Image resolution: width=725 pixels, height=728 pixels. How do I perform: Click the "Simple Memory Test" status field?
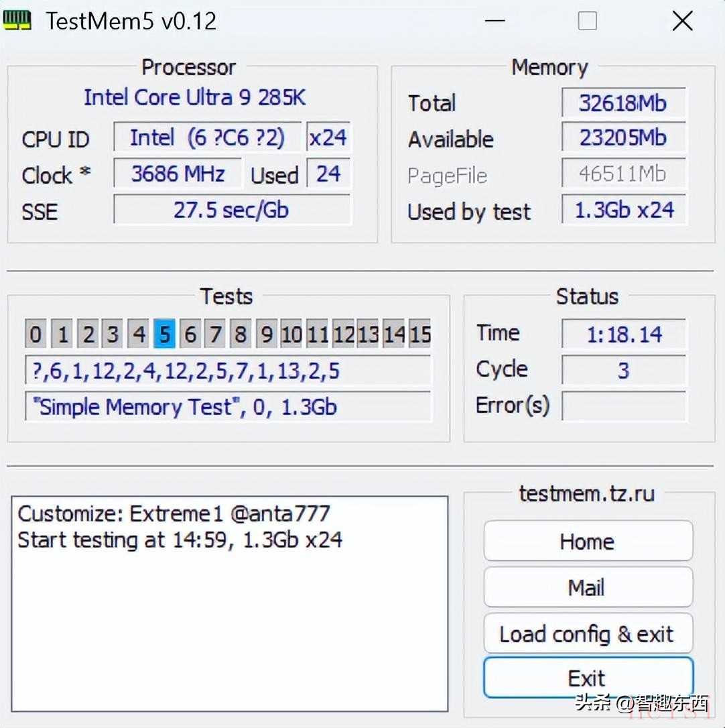[x=228, y=407]
